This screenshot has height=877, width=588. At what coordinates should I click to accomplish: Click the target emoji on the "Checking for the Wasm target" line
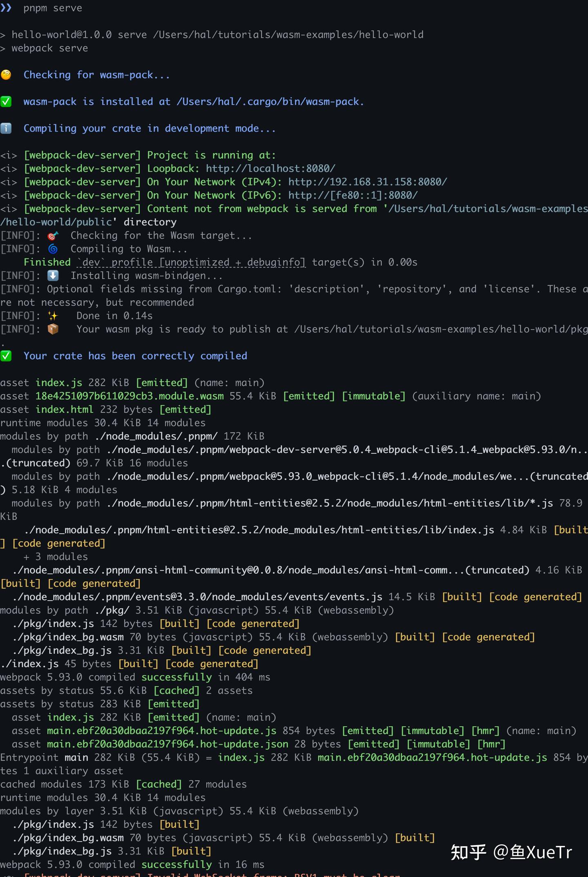tap(53, 236)
